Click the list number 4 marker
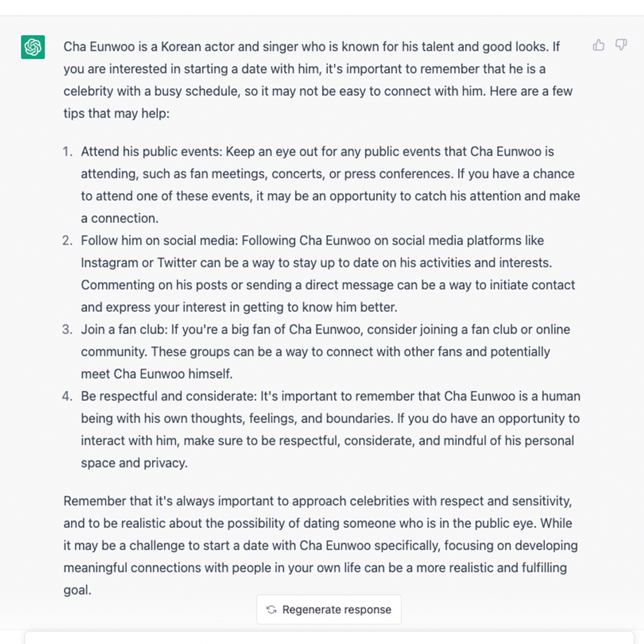The image size is (644, 644). click(x=67, y=396)
